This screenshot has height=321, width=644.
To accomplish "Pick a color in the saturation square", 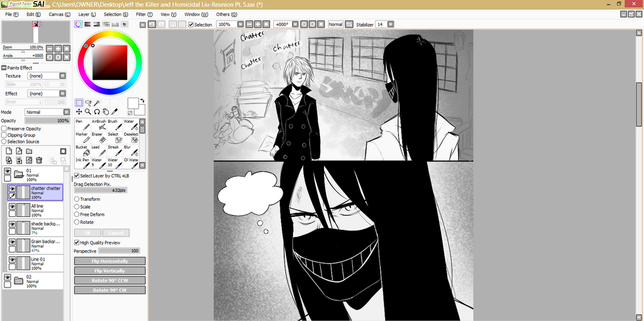I will [110, 63].
